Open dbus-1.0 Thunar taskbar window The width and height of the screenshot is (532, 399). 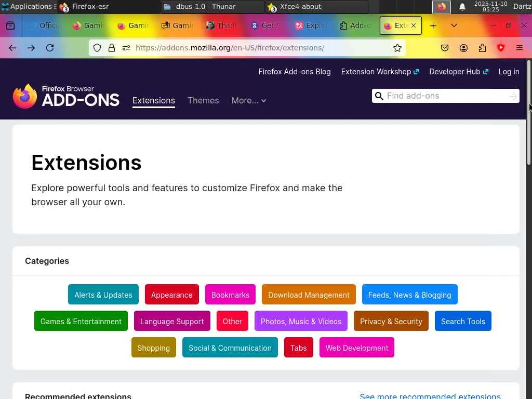tap(211, 6)
